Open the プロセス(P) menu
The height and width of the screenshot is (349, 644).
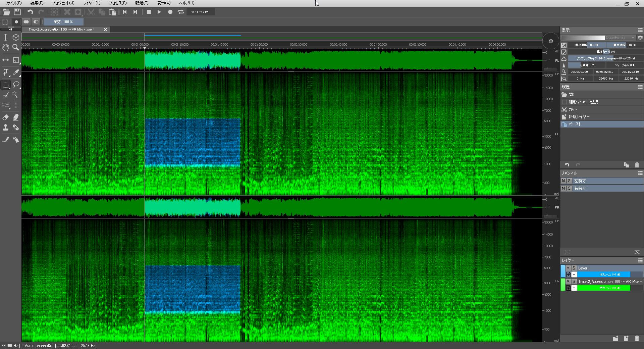(117, 3)
